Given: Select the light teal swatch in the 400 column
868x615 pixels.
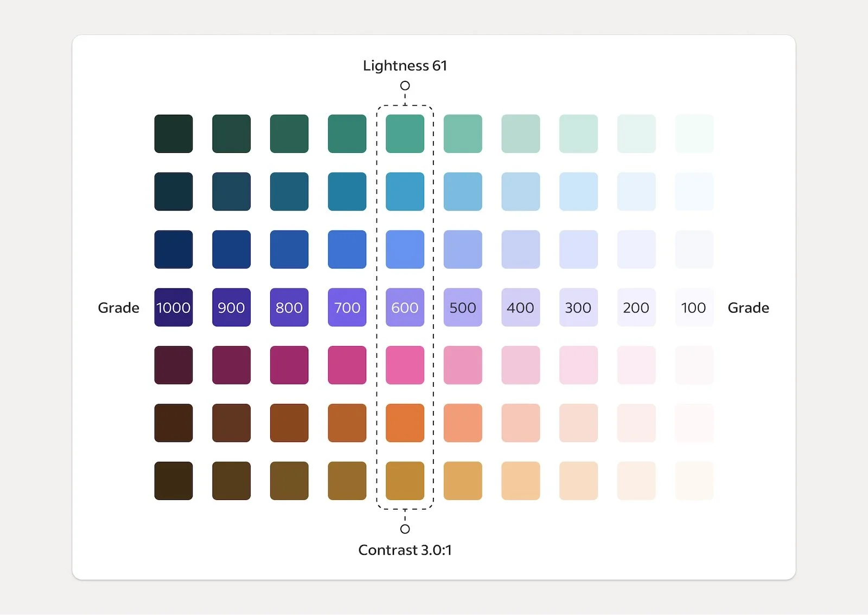Looking at the screenshot, I should (x=521, y=134).
